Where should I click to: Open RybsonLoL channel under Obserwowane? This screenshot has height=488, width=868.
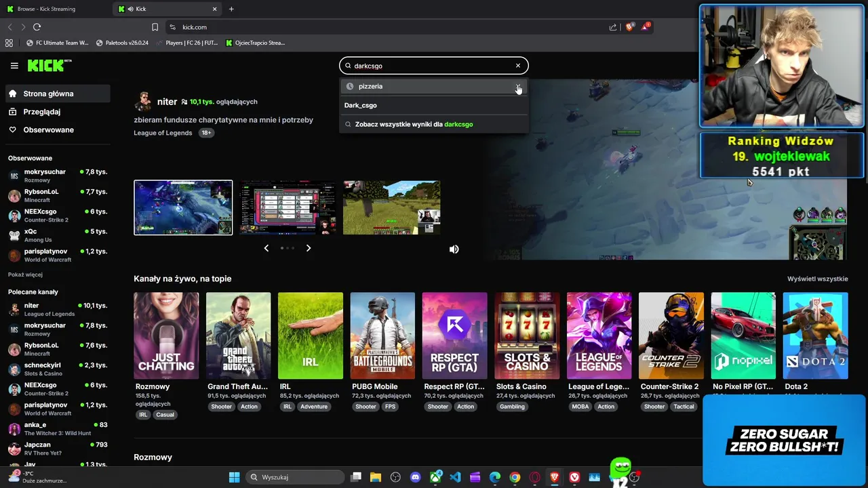(x=57, y=195)
